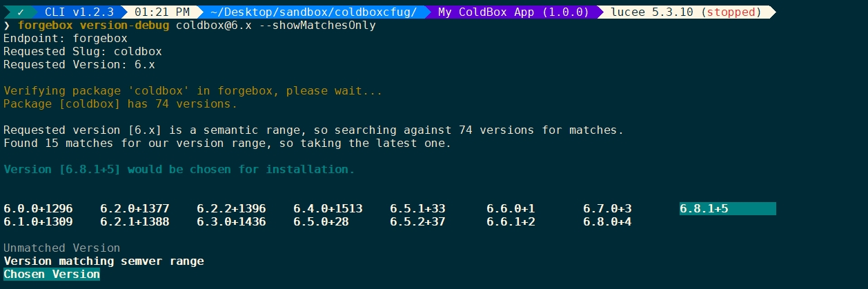
Task: Click the 01:21 PM time segment
Action: click(162, 12)
